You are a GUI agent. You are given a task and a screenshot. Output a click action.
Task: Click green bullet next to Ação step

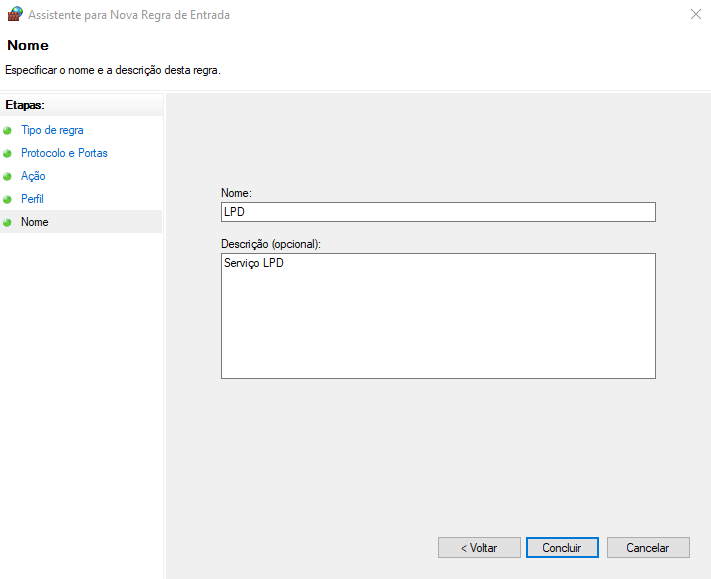(8, 177)
